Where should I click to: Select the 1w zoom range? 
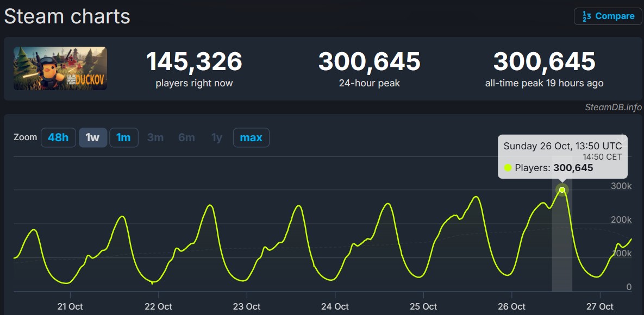point(92,137)
